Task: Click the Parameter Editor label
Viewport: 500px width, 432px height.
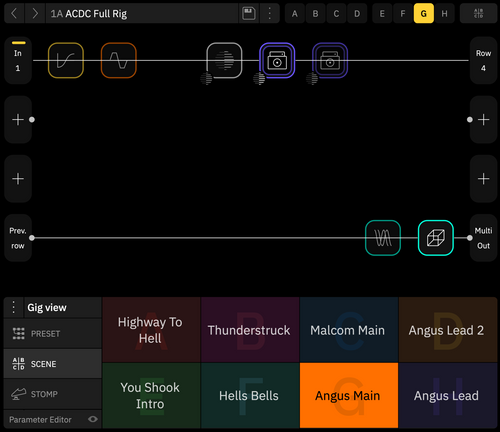Action: (40, 420)
